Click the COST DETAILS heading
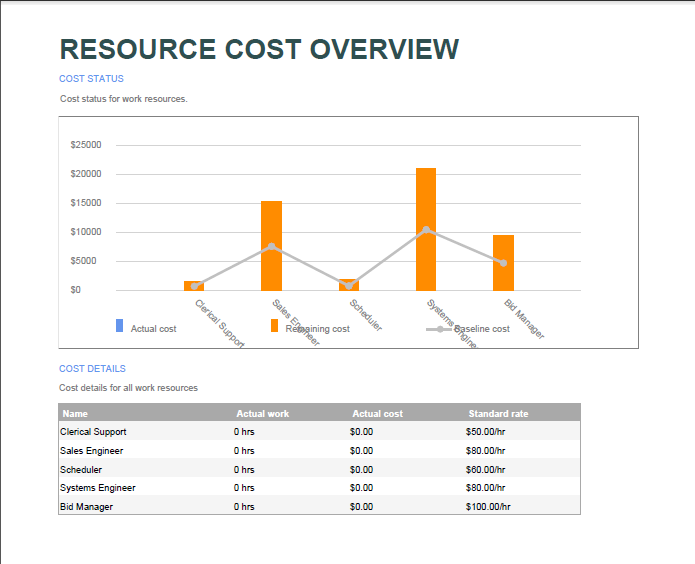The image size is (695, 564). tap(92, 369)
